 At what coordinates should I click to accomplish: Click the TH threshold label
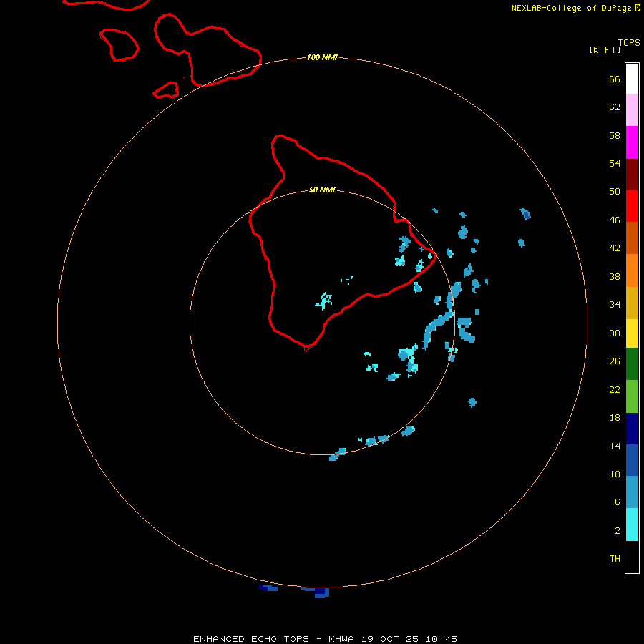[615, 559]
